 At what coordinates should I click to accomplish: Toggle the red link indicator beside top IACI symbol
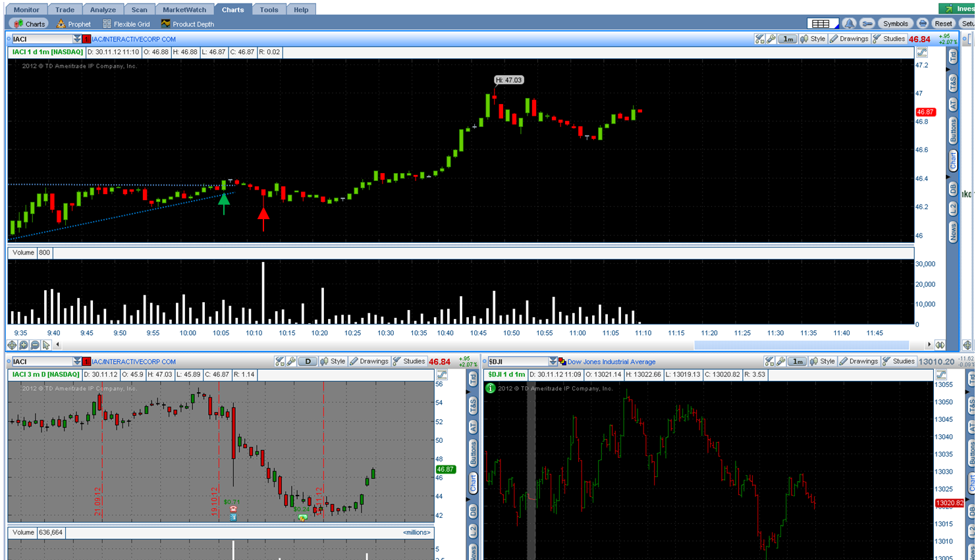pyautogui.click(x=86, y=39)
